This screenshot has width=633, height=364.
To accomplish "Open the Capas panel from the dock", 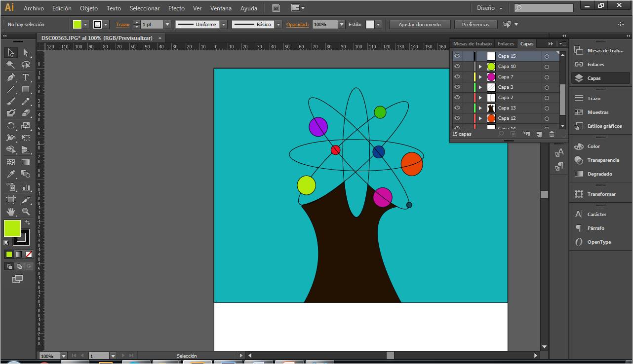I will pos(600,78).
